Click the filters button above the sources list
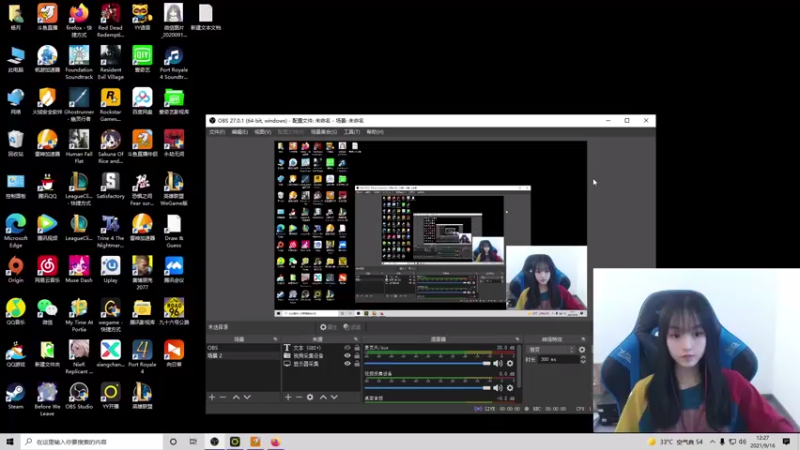This screenshot has height=450, width=800. [352, 327]
